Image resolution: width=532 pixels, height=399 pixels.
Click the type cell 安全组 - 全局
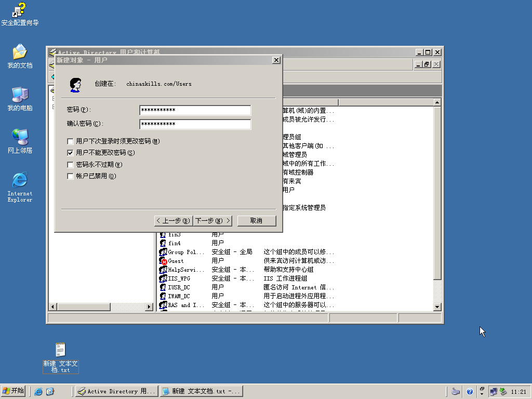pyautogui.click(x=232, y=252)
